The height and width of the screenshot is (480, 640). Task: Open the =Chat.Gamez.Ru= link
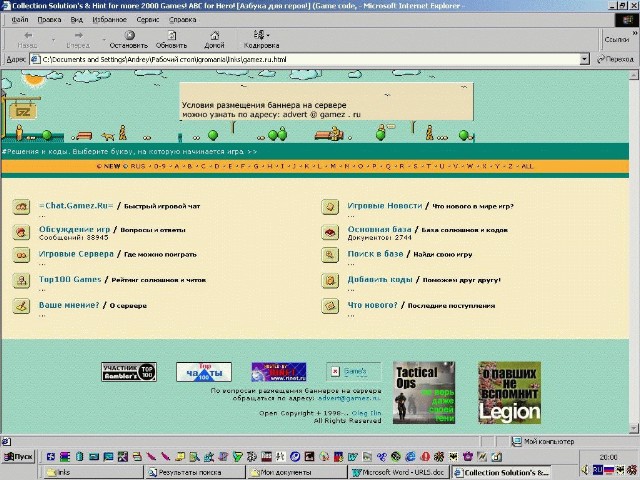[x=76, y=206]
